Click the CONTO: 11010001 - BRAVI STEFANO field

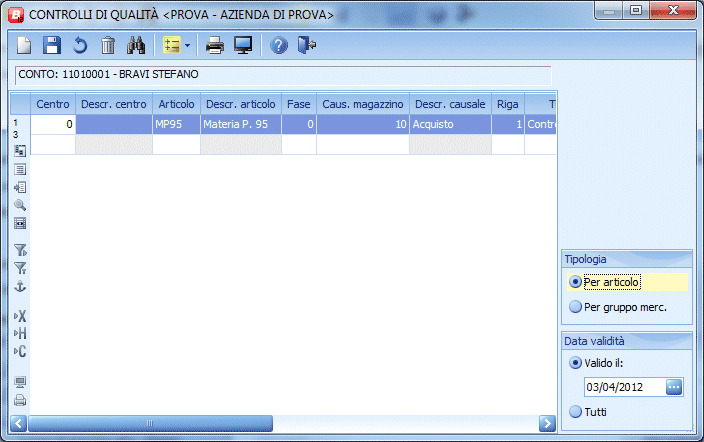pos(283,75)
